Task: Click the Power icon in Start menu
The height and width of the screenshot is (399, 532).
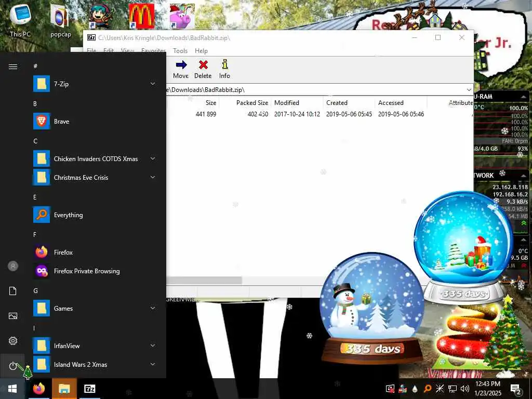Action: [x=12, y=366]
